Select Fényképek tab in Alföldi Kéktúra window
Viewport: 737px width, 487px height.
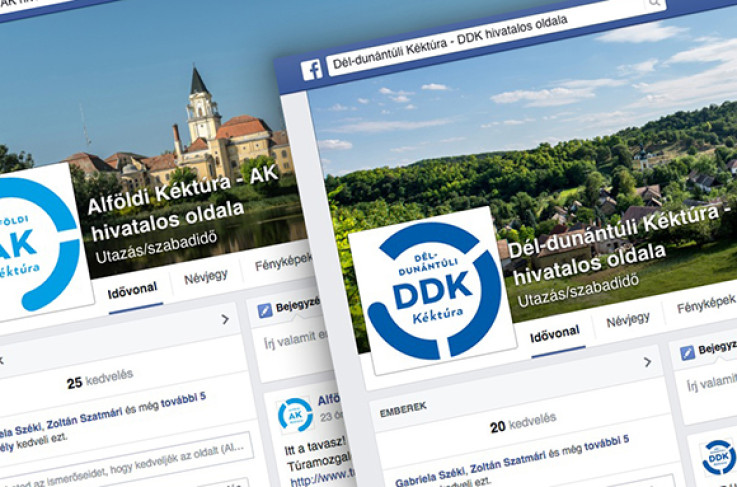tap(283, 262)
